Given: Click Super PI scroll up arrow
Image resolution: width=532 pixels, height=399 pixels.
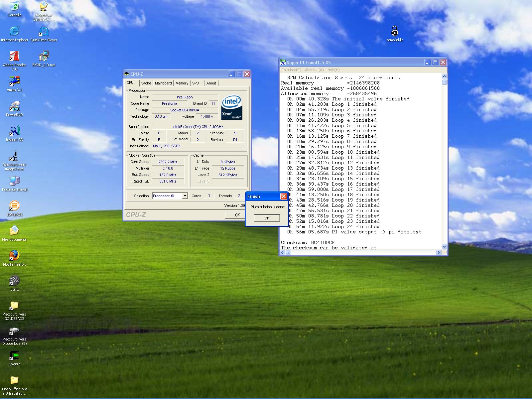Looking at the screenshot, I should [x=445, y=76].
